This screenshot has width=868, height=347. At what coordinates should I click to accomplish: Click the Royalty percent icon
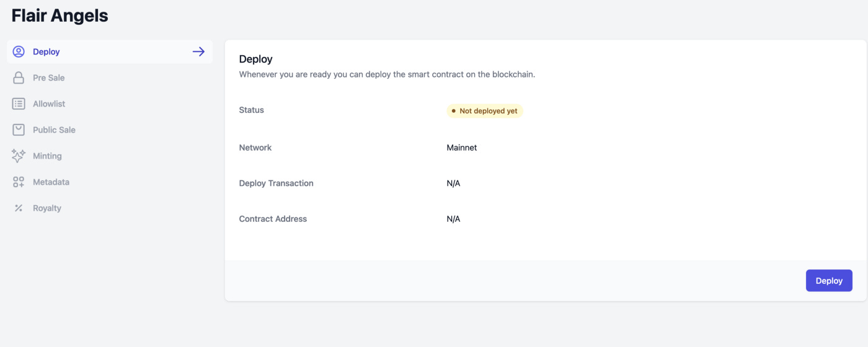pyautogui.click(x=19, y=208)
